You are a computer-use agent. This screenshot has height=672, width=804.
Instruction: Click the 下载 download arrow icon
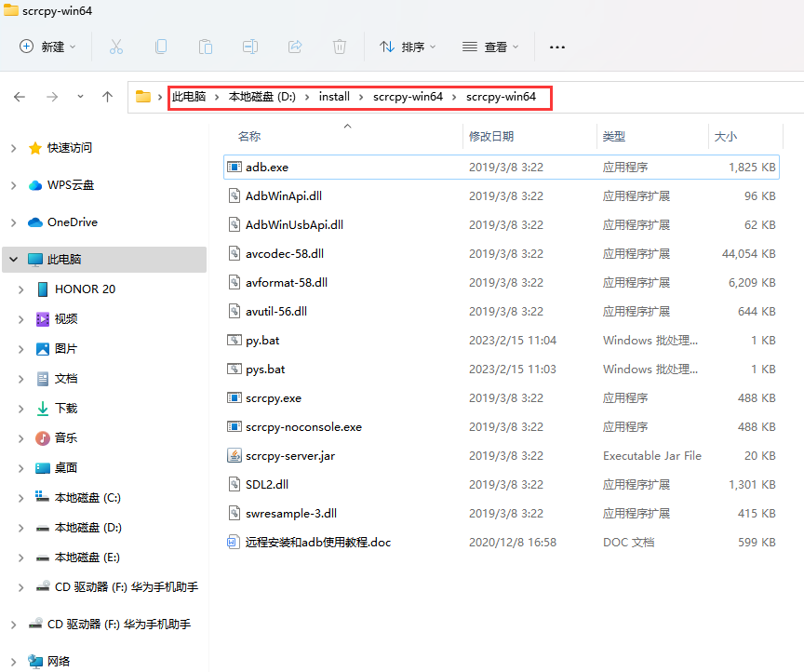[43, 409]
